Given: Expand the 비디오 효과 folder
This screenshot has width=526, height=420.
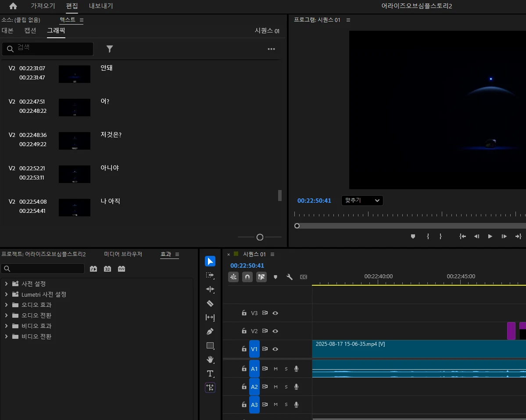Looking at the screenshot, I should [6, 326].
